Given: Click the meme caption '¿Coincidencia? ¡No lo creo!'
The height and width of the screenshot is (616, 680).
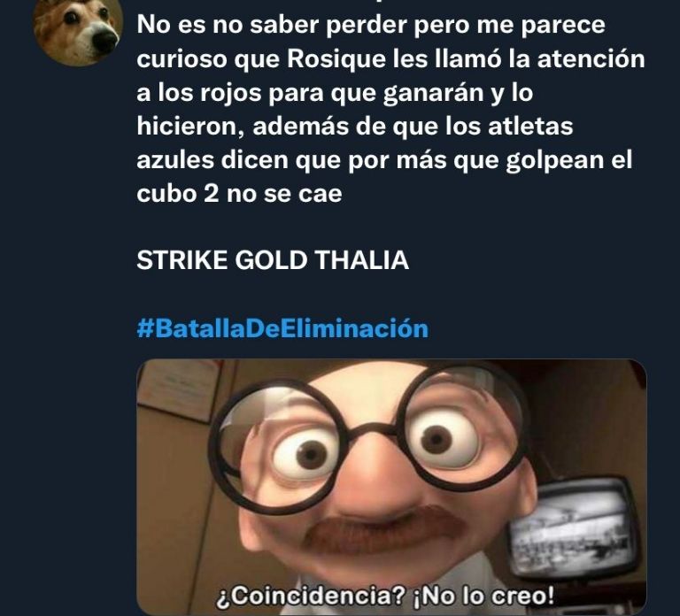Looking at the screenshot, I should [385, 596].
